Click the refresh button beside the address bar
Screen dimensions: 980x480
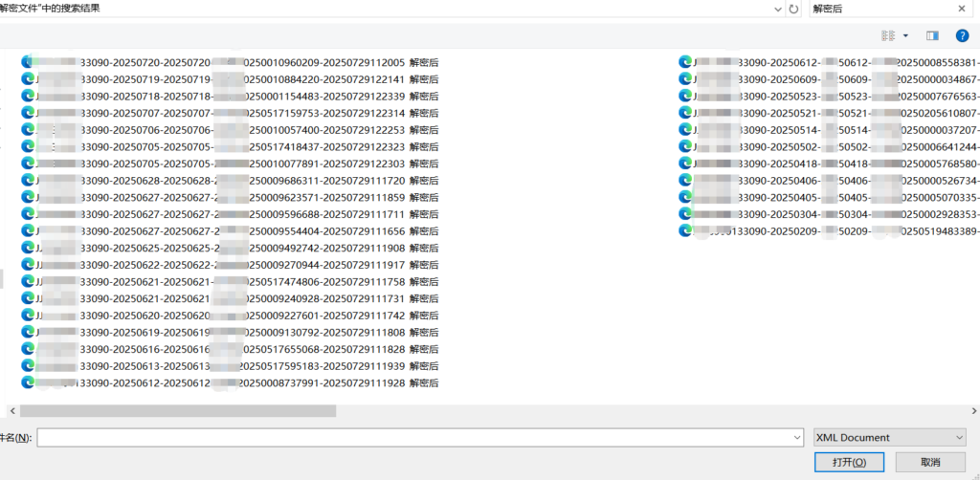793,9
